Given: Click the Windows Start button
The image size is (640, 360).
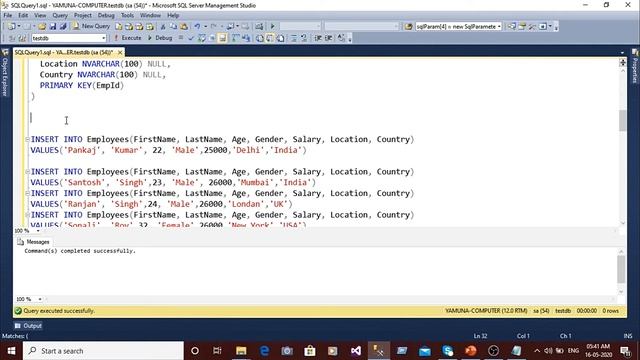Looking at the screenshot, I should pos(11,351).
